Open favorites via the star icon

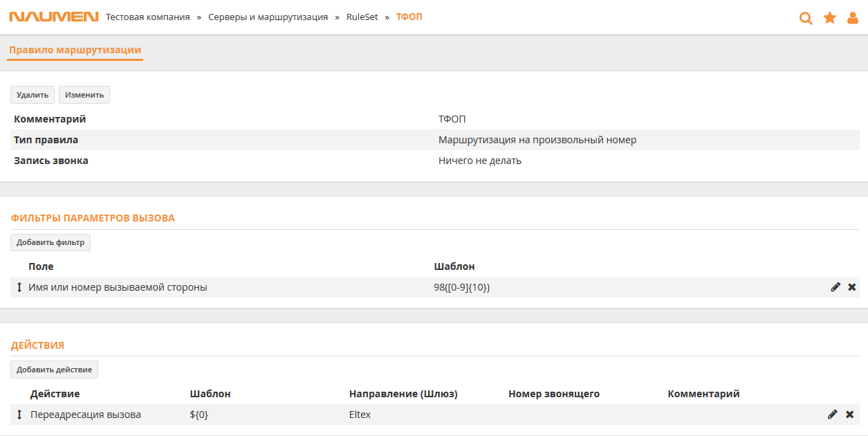[830, 18]
